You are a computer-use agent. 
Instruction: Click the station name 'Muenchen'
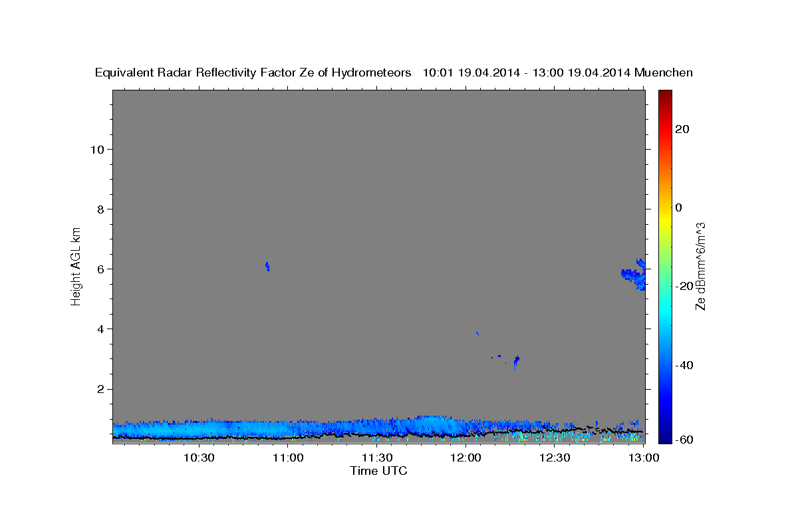pyautogui.click(x=664, y=72)
